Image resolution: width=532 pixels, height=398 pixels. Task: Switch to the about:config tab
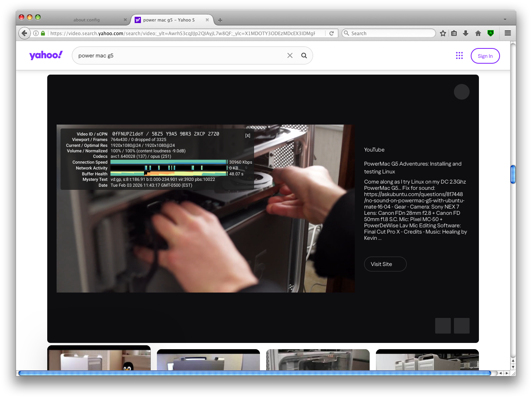tap(87, 20)
